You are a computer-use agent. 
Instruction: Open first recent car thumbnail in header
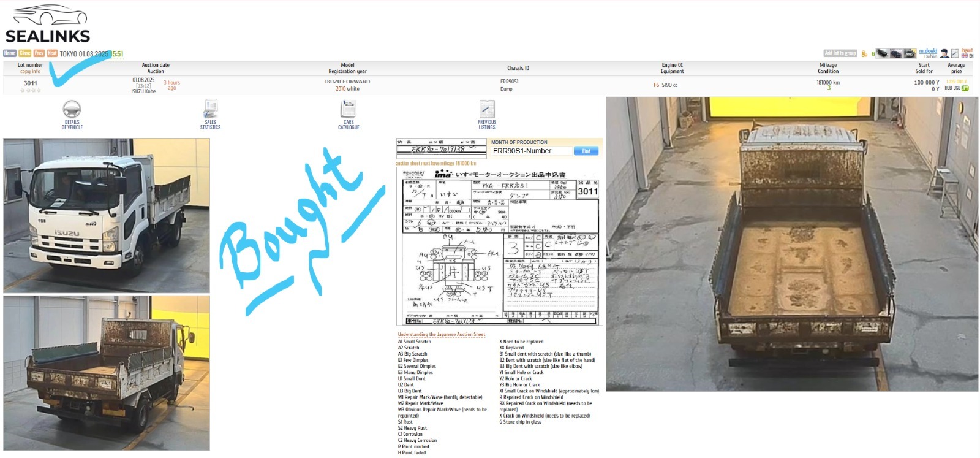point(882,53)
